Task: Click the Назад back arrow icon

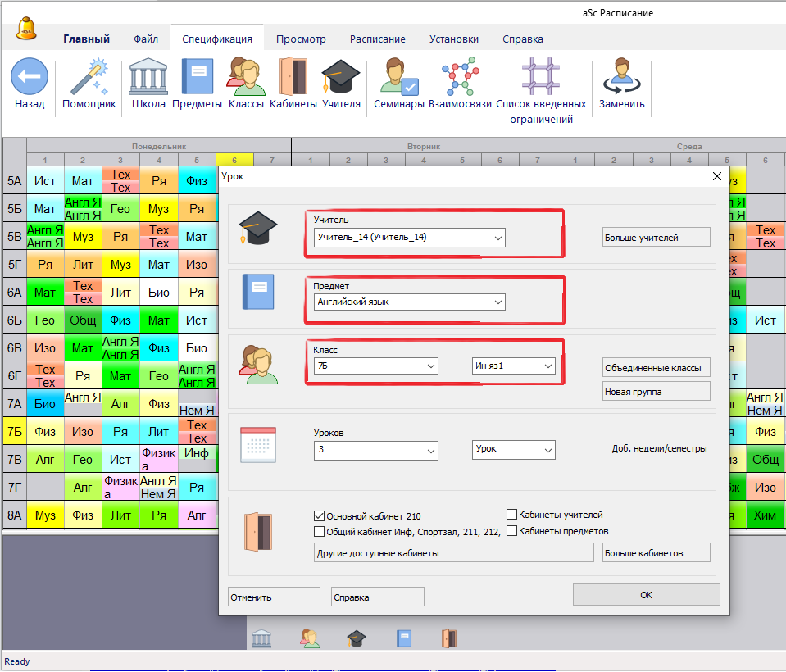Action: point(30,77)
